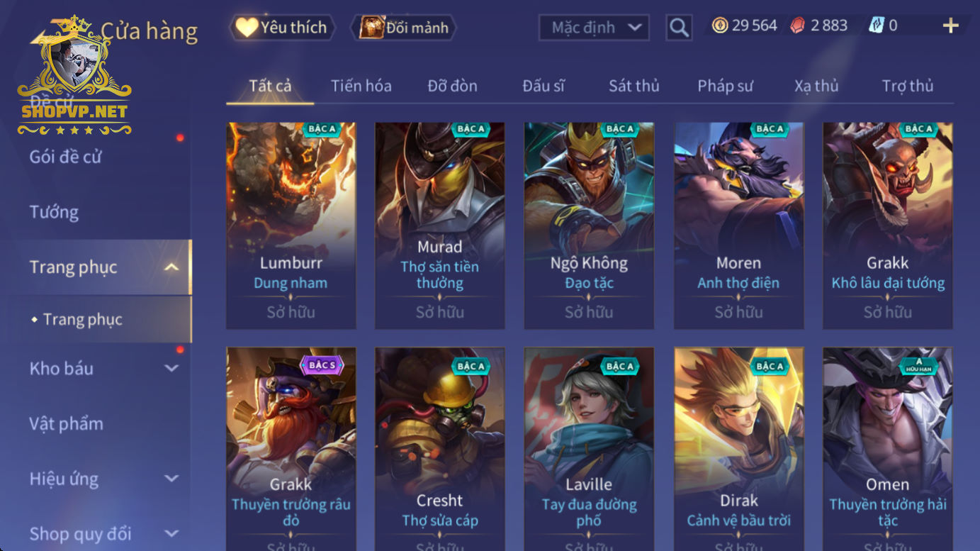Click the search magnifier icon
Viewport: 980px width, 551px height.
pyautogui.click(x=679, y=28)
